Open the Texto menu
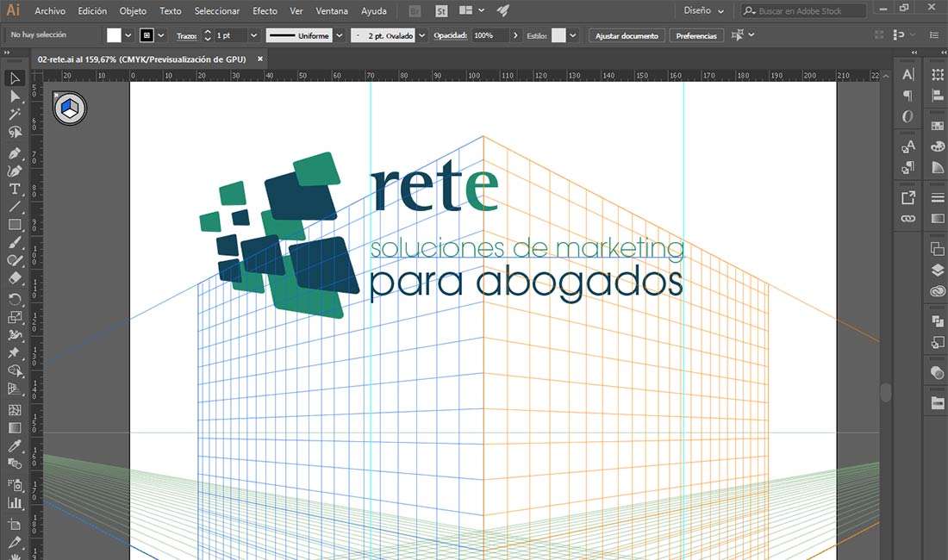This screenshot has height=560, width=948. click(171, 11)
